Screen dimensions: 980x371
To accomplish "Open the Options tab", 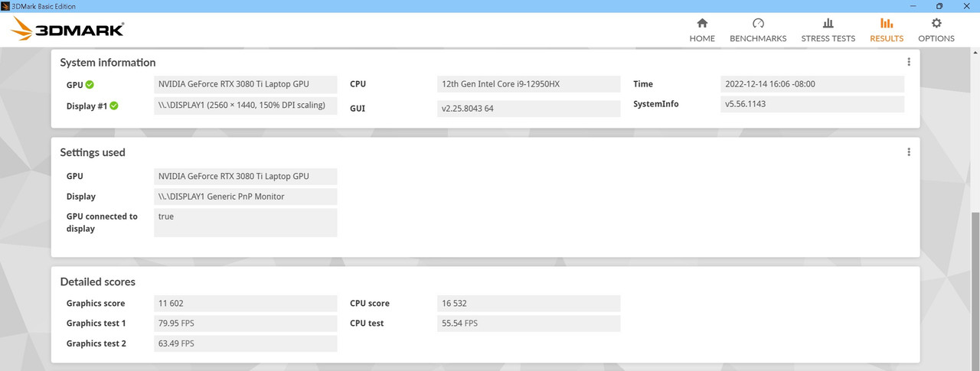I will point(936,31).
